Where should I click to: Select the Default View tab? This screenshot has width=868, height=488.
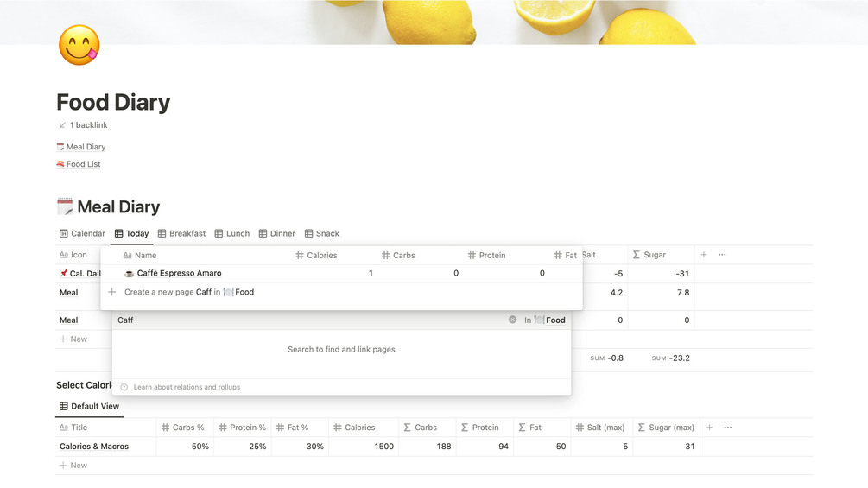pyautogui.click(x=89, y=406)
